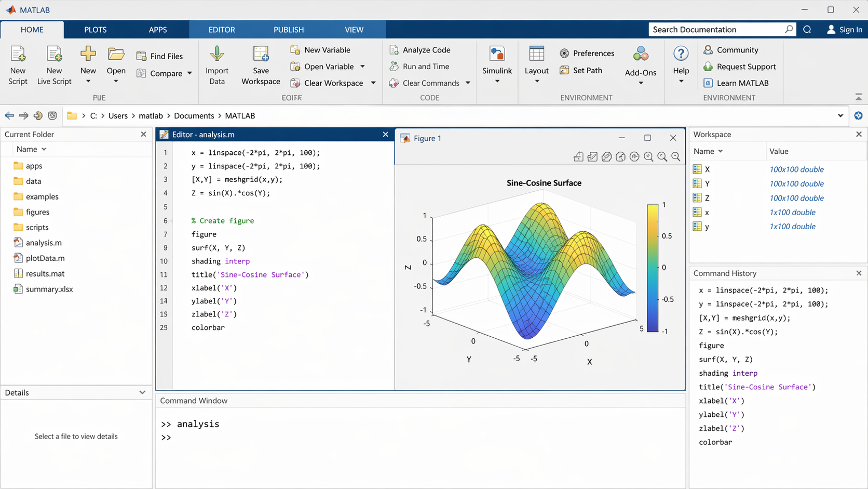Click Find Files in the ribbon

[x=160, y=56]
